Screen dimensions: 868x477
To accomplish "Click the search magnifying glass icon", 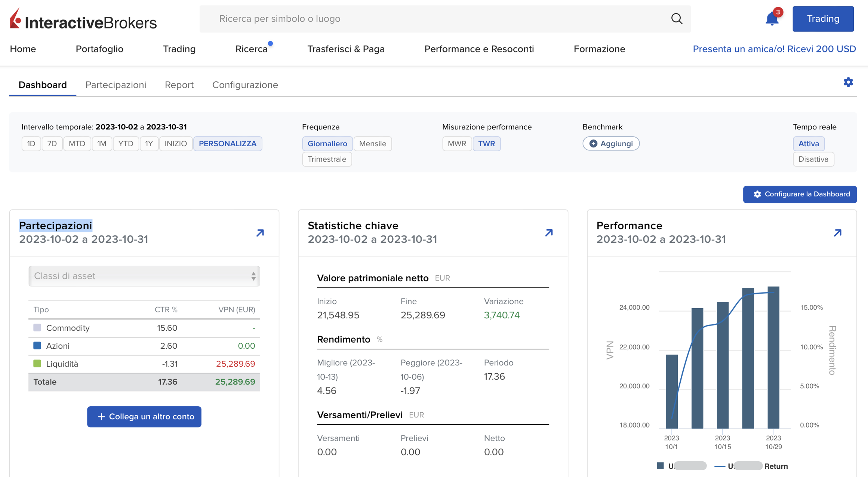I will point(677,19).
